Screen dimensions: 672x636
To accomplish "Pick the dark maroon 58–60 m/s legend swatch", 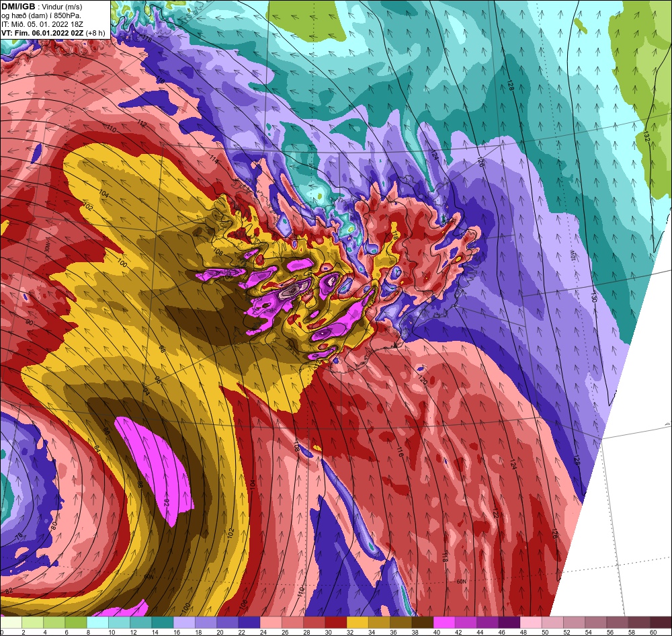I will pos(639,623).
